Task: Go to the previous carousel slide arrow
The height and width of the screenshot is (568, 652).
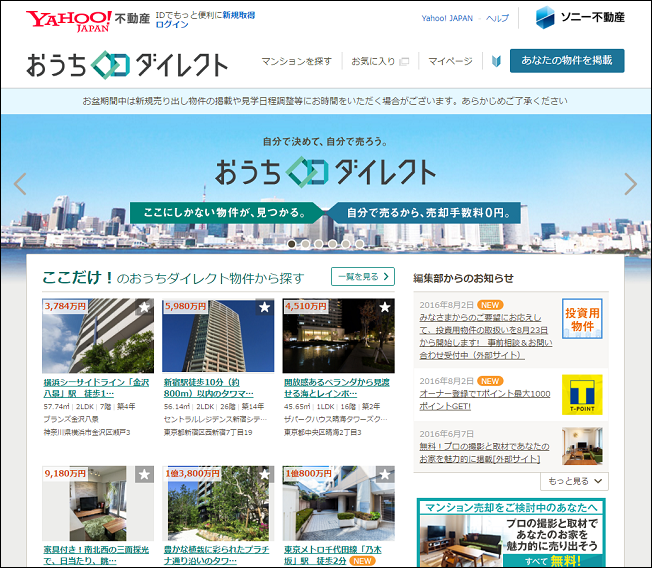Action: click(20, 184)
